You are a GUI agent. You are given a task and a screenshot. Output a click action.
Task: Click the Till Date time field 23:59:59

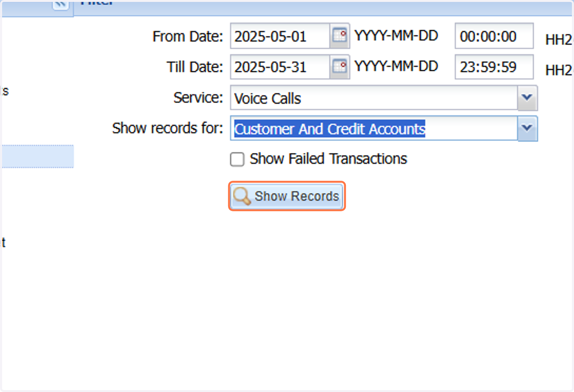[494, 67]
